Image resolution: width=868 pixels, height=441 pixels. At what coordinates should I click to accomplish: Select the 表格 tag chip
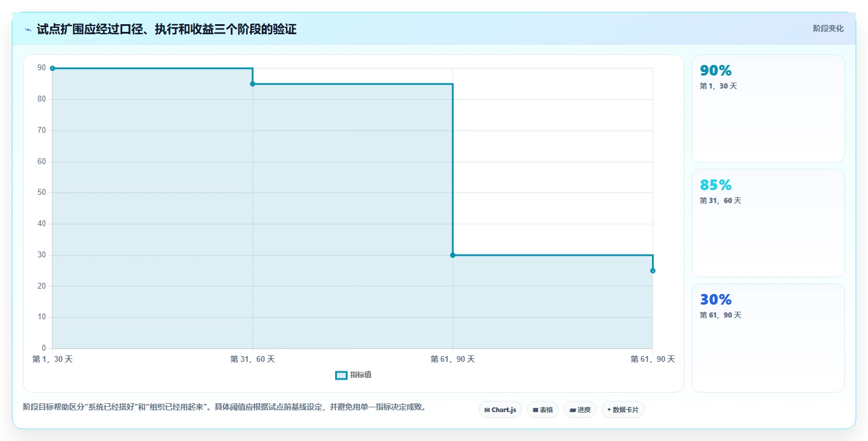(x=543, y=410)
